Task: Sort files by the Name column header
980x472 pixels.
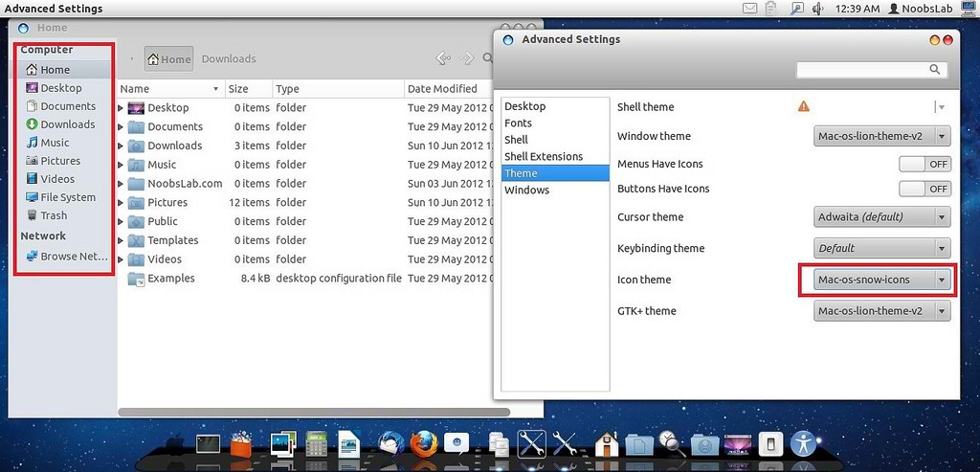Action: click(x=171, y=89)
